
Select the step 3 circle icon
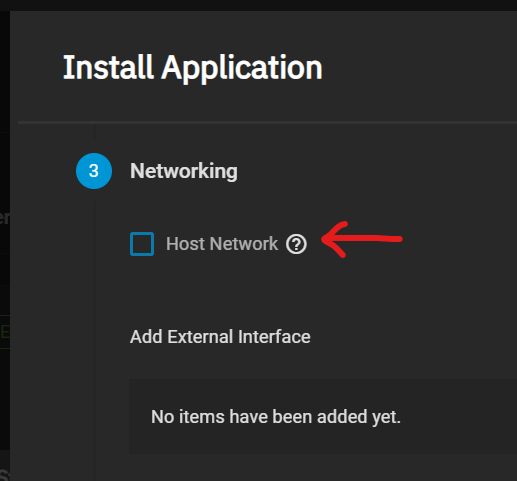click(x=94, y=171)
